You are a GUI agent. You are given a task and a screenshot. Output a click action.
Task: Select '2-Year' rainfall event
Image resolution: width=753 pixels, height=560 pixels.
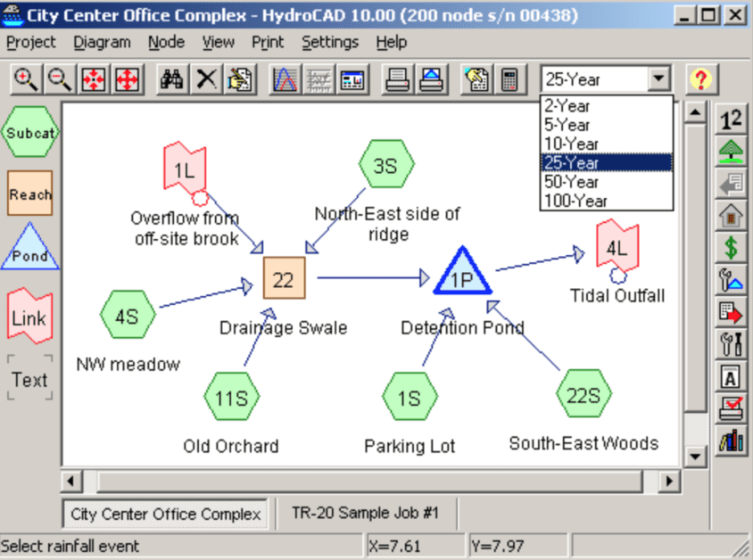[x=568, y=105]
